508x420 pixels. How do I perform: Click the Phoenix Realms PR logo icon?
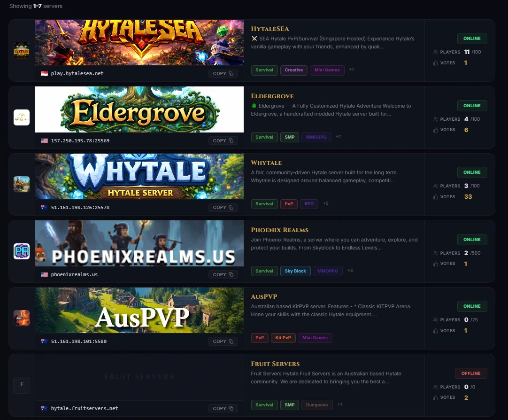point(22,251)
